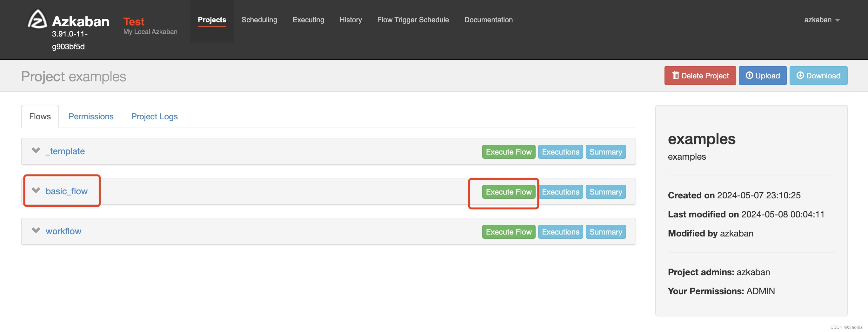868x332 pixels.
Task: Open Summary for basic_flow
Action: click(x=605, y=192)
